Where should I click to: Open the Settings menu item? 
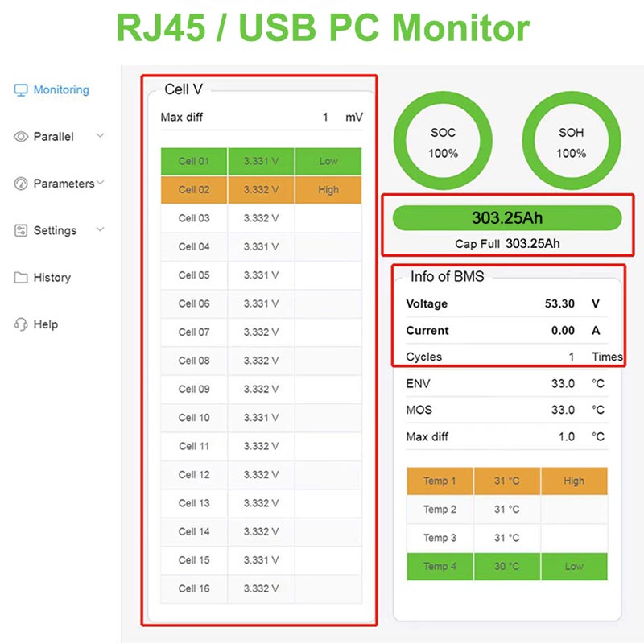click(55, 230)
